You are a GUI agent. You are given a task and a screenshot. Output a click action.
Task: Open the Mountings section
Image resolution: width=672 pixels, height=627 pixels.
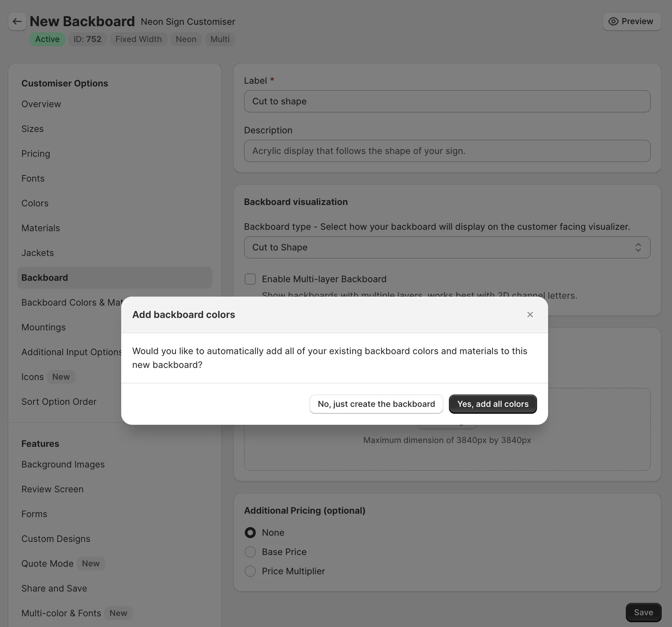[43, 327]
